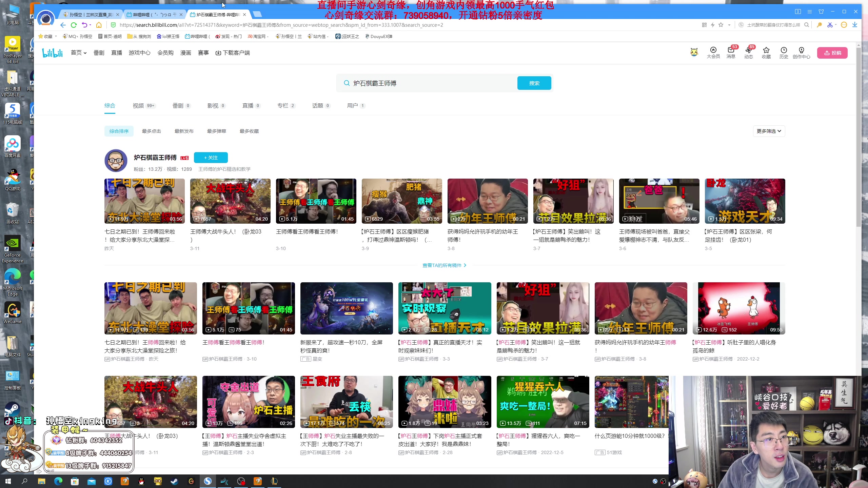Click the browser address bar URL
This screenshot has width=868, height=488.
(x=281, y=25)
